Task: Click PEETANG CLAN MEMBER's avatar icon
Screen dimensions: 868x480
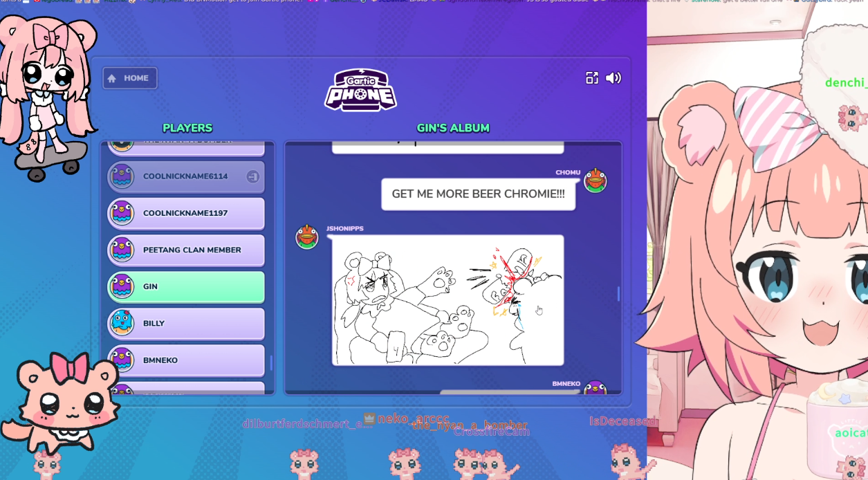Action: (x=122, y=250)
